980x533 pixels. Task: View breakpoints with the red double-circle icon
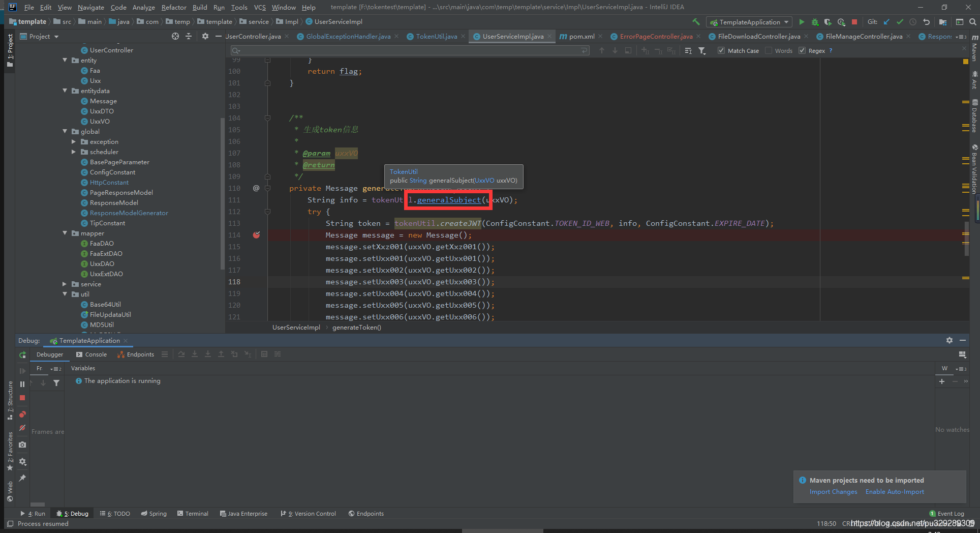tap(22, 414)
